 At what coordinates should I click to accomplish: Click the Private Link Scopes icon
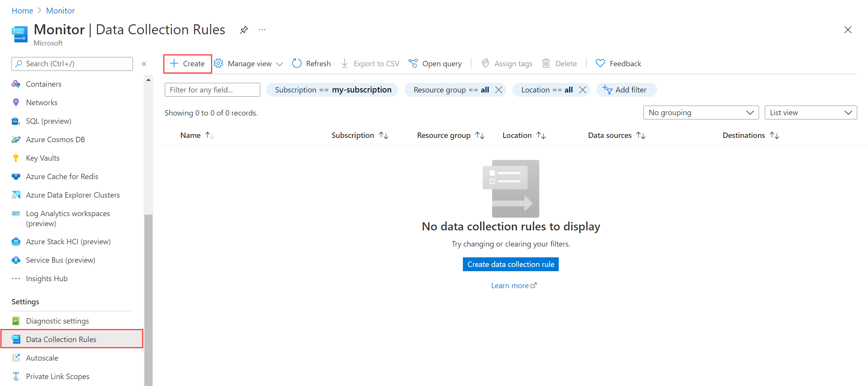pos(16,376)
